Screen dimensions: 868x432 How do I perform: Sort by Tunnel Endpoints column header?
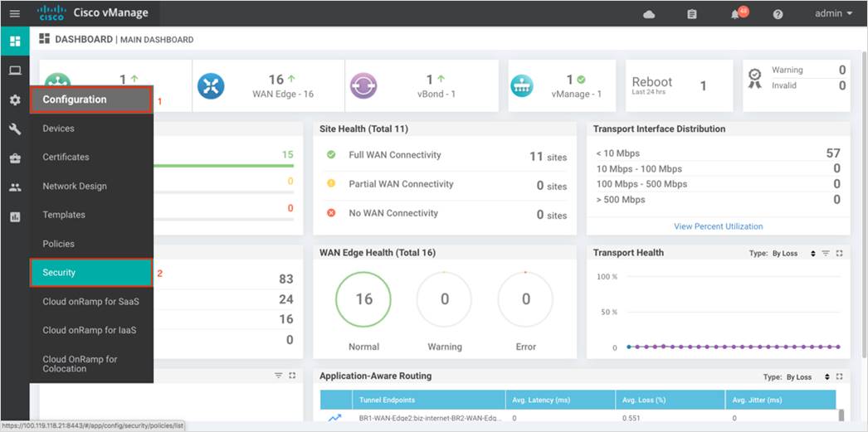click(429, 400)
